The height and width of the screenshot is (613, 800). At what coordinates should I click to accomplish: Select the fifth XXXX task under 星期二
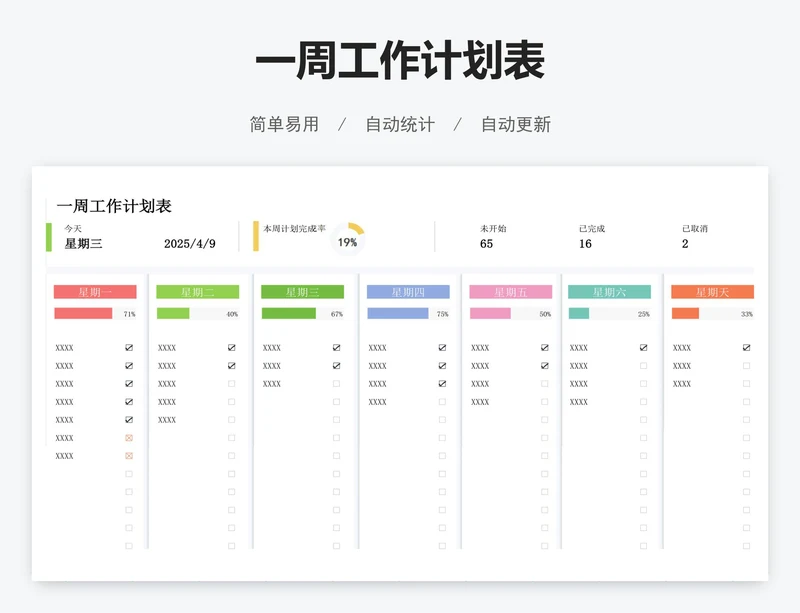pos(167,420)
